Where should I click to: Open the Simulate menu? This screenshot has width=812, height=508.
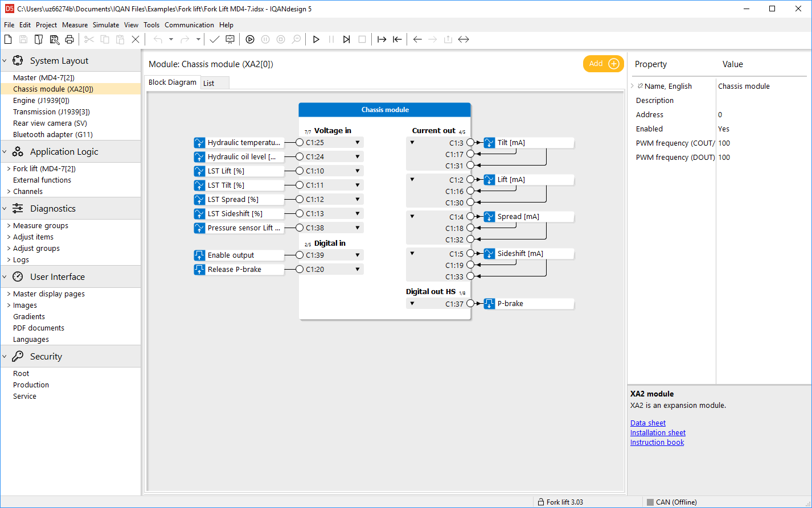click(x=106, y=25)
